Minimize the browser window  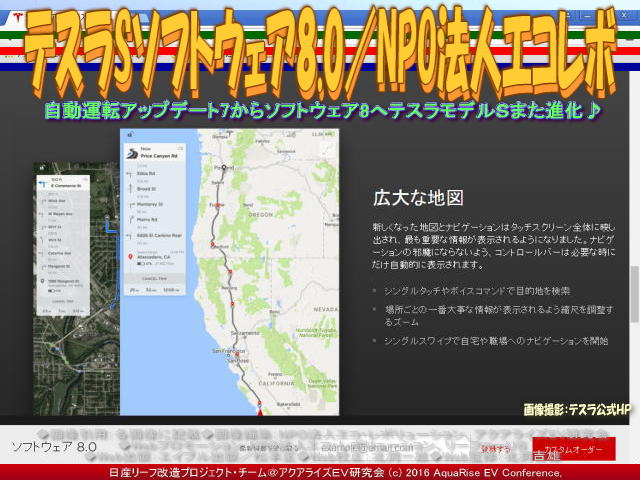click(x=587, y=15)
